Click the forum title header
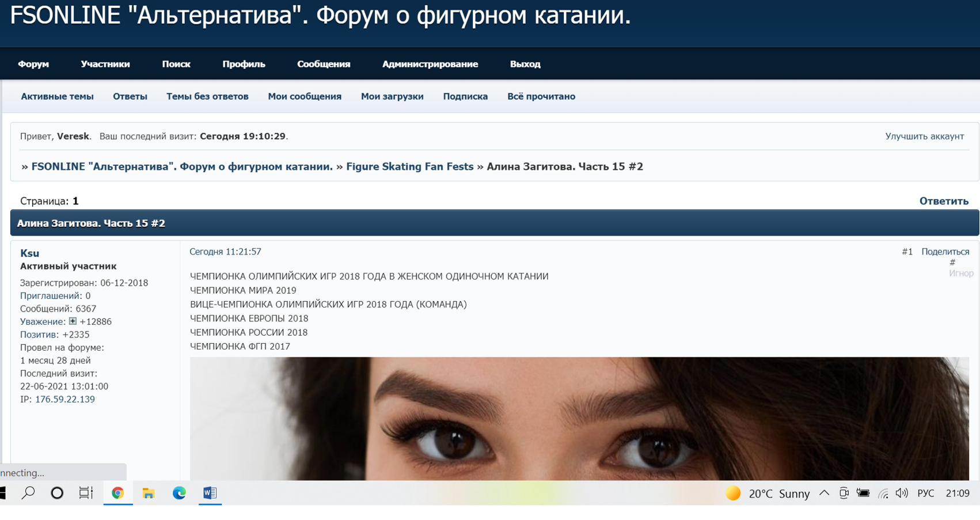This screenshot has width=980, height=520. (320, 16)
